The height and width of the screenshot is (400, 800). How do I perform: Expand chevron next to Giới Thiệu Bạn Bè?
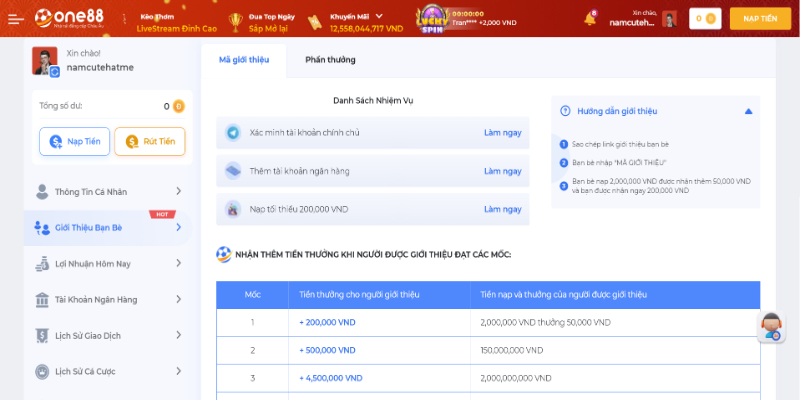179,227
